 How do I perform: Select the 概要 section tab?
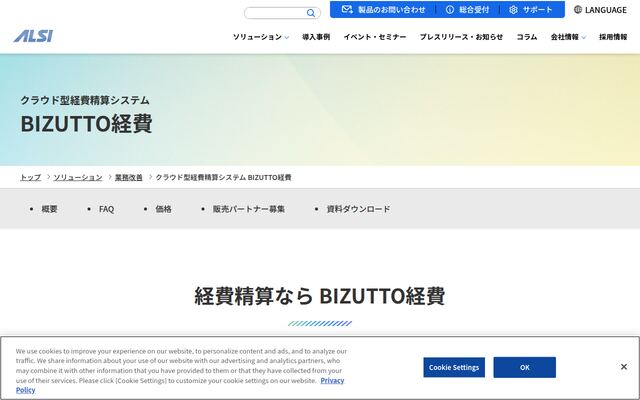49,209
